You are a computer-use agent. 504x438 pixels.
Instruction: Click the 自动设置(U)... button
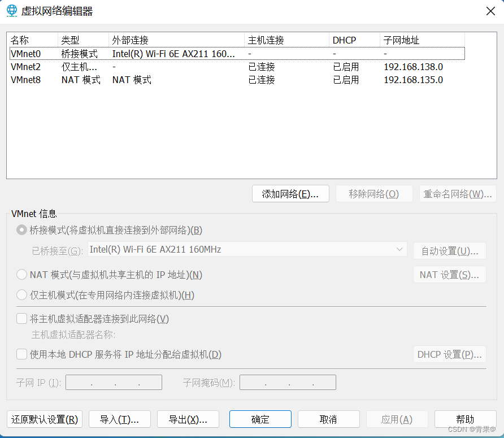tap(450, 251)
